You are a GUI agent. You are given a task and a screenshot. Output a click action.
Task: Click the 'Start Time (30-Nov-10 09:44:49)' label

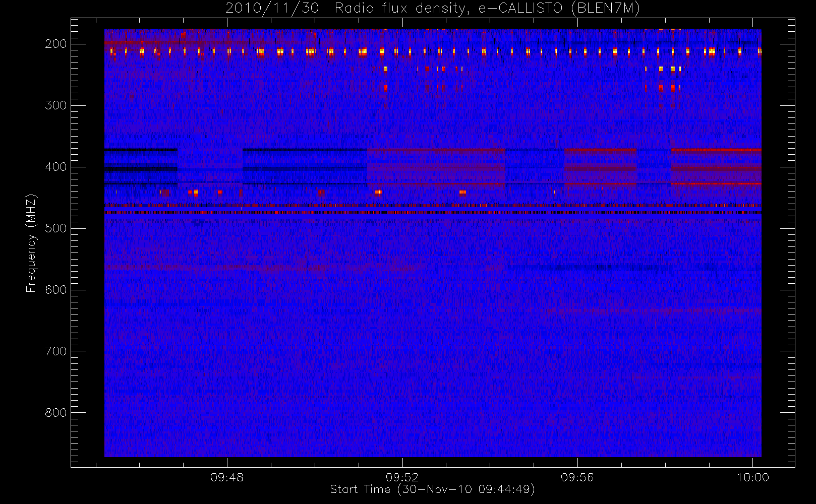pos(432,489)
